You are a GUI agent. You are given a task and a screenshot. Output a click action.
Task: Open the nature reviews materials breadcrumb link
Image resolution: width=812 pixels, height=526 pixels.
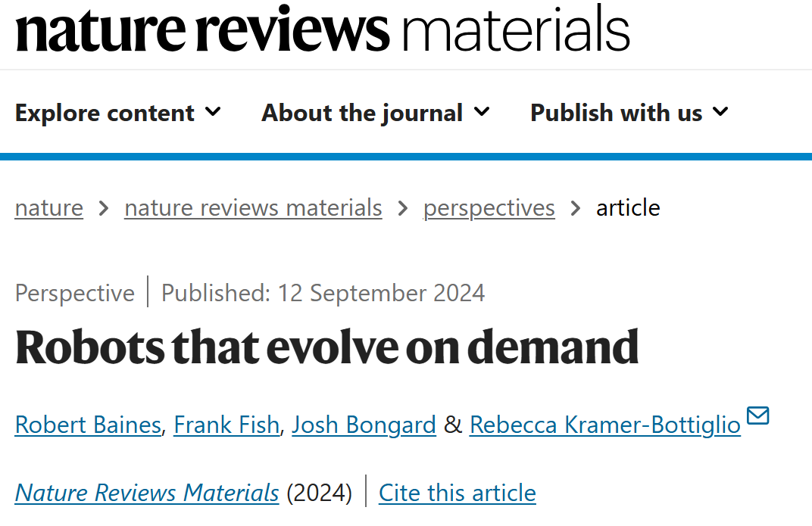point(253,207)
